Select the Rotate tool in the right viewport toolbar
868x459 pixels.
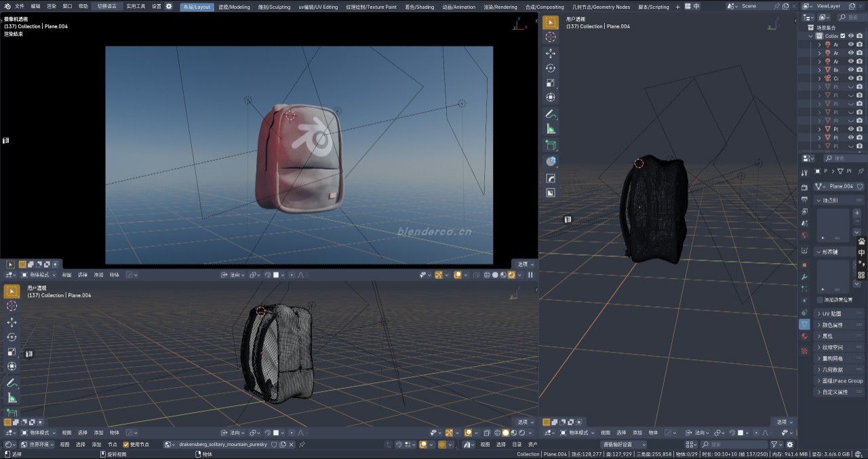pyautogui.click(x=551, y=68)
